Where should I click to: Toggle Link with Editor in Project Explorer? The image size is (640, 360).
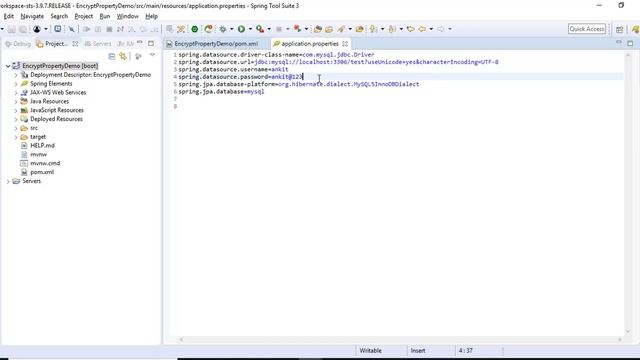click(x=123, y=56)
